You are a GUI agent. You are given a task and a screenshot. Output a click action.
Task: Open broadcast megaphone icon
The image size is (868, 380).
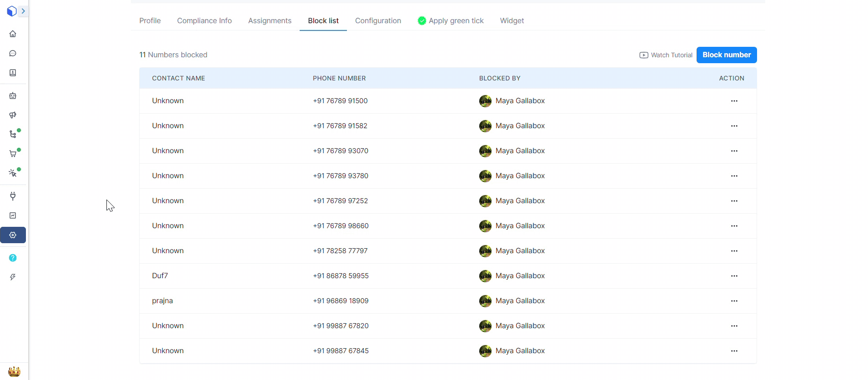tap(13, 115)
